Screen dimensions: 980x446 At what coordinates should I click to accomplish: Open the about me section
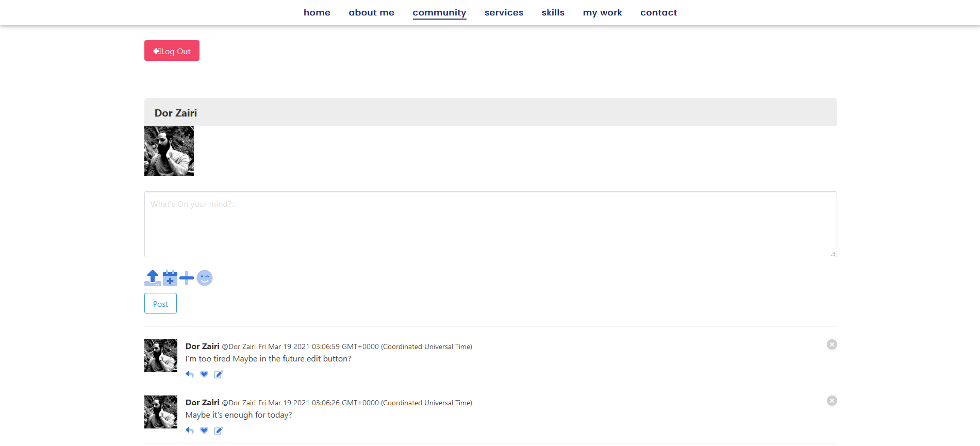click(x=372, y=12)
